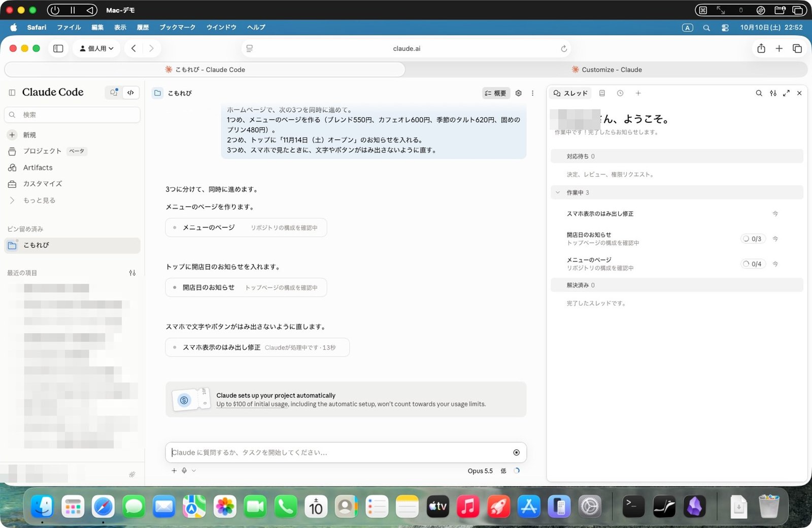Open カスタマイズ in the sidebar
Image resolution: width=812 pixels, height=528 pixels.
click(x=72, y=184)
